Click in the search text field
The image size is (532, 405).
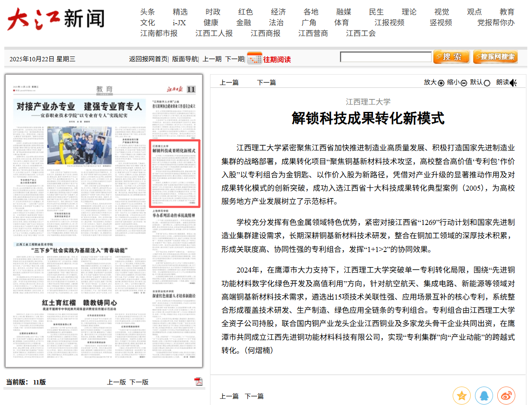click(385, 57)
